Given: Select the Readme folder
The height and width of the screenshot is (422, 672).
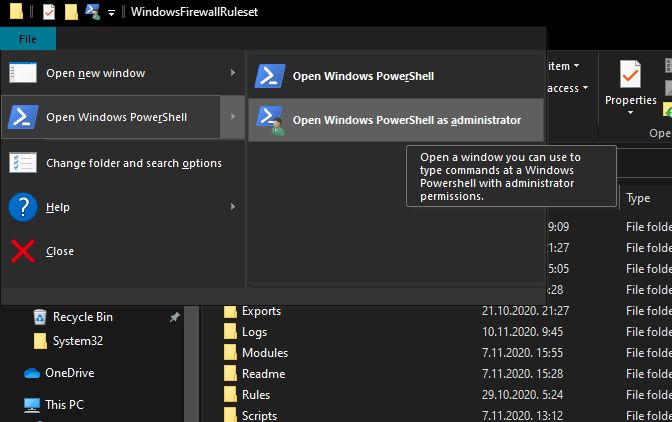Looking at the screenshot, I should [x=263, y=374].
